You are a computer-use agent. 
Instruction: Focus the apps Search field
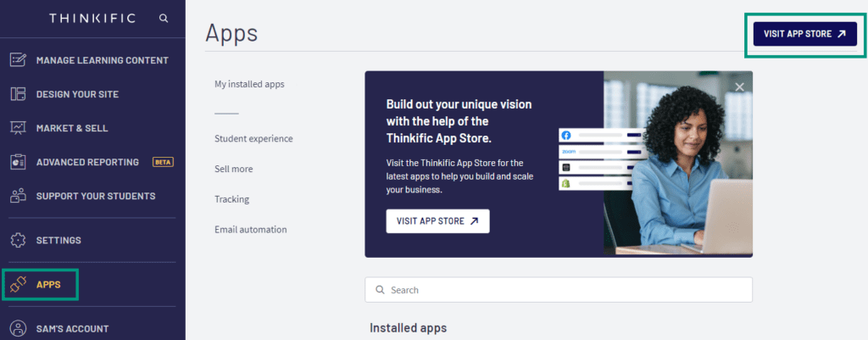(559, 290)
